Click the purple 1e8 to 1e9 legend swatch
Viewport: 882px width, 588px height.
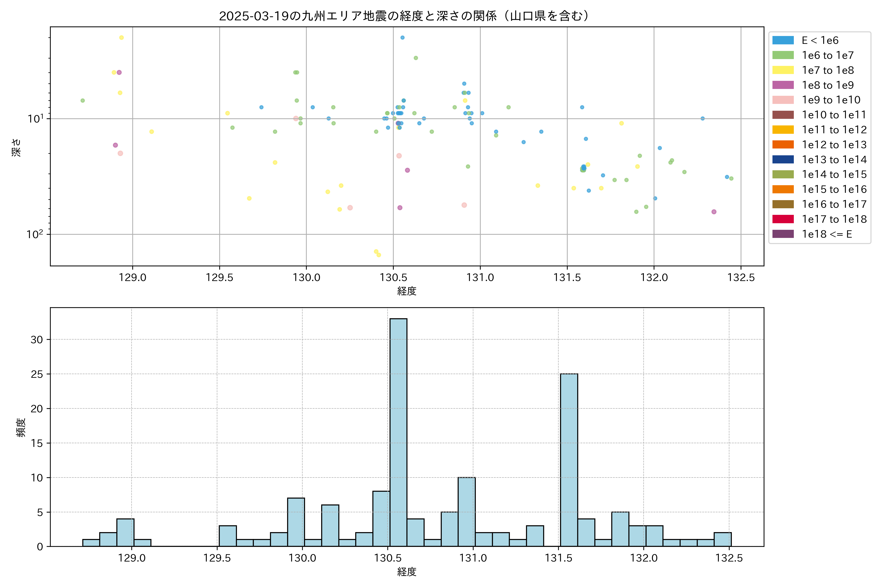[783, 85]
